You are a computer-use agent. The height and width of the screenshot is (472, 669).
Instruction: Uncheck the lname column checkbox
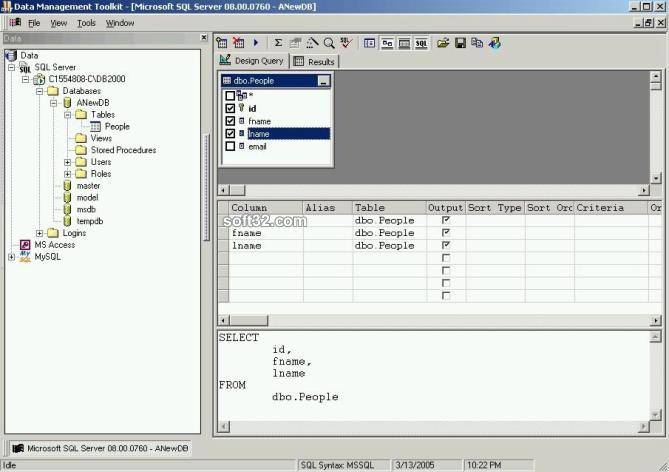tap(230, 134)
